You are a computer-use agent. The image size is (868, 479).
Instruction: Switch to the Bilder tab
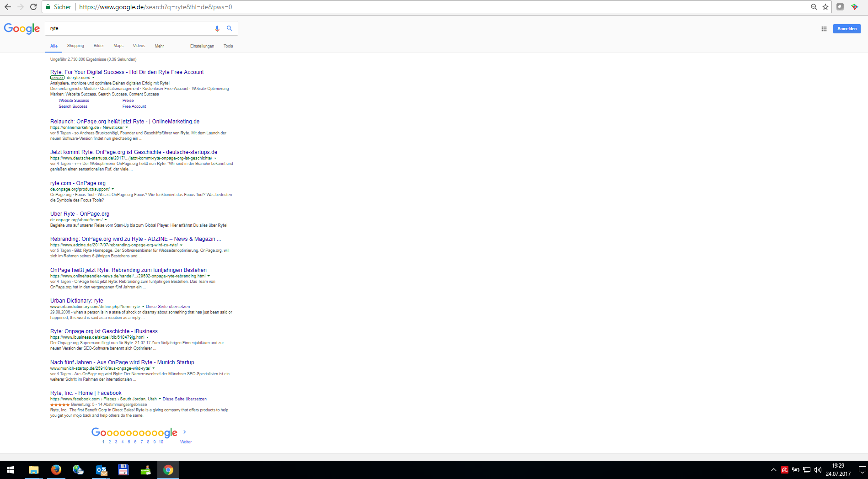tap(99, 46)
